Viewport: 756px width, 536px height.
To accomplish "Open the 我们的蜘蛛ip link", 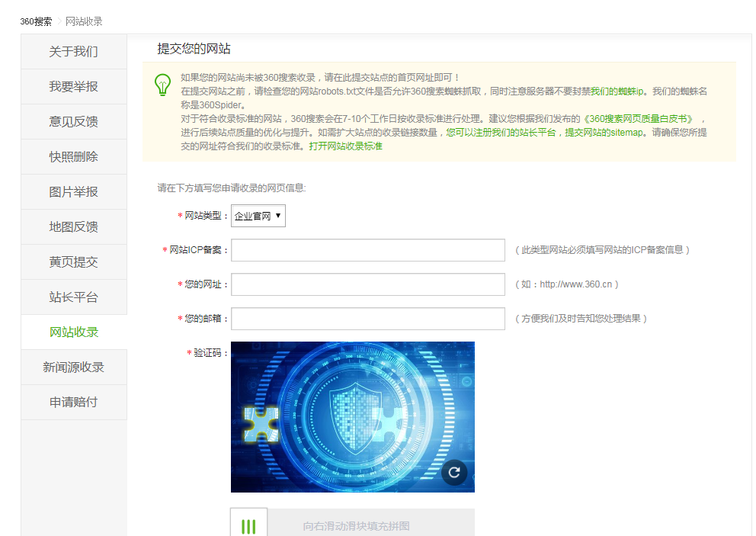I will [x=617, y=91].
